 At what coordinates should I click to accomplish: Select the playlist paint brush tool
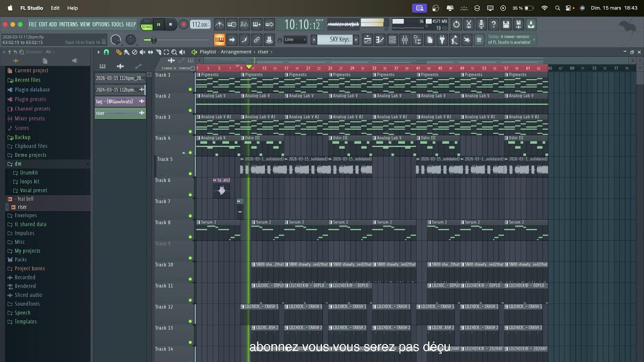coord(126,52)
